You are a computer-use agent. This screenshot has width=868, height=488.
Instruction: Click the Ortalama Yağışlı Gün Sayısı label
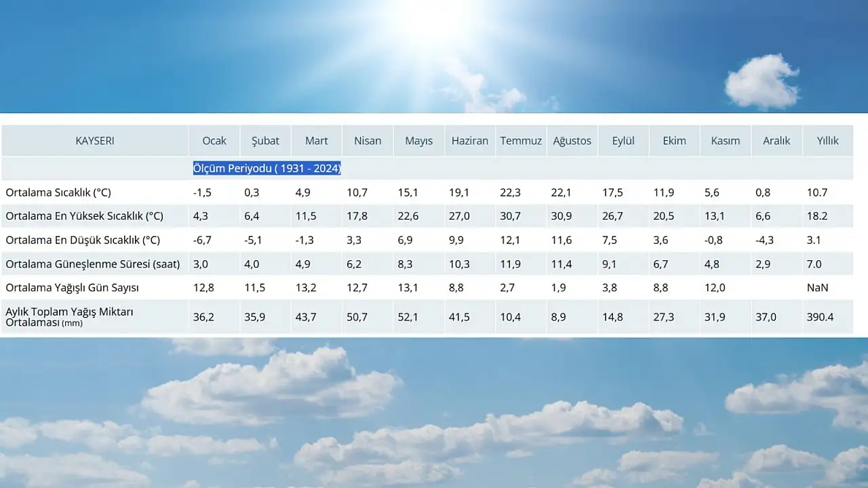click(x=72, y=287)
